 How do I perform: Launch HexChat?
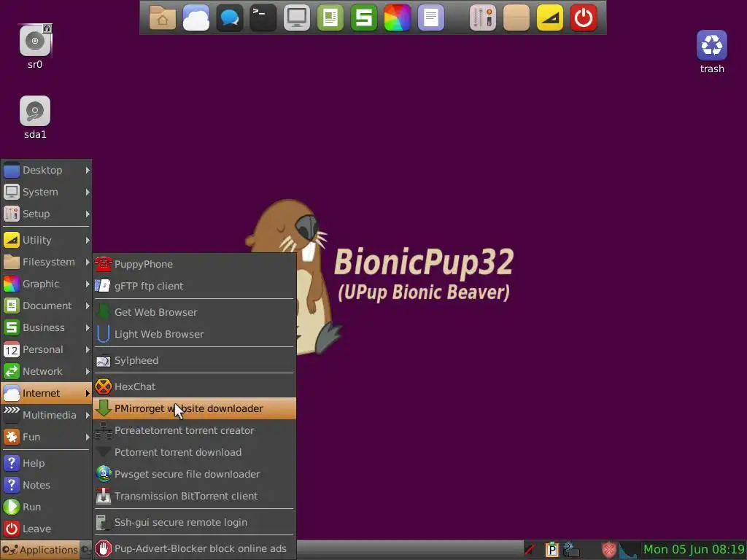[x=194, y=386]
